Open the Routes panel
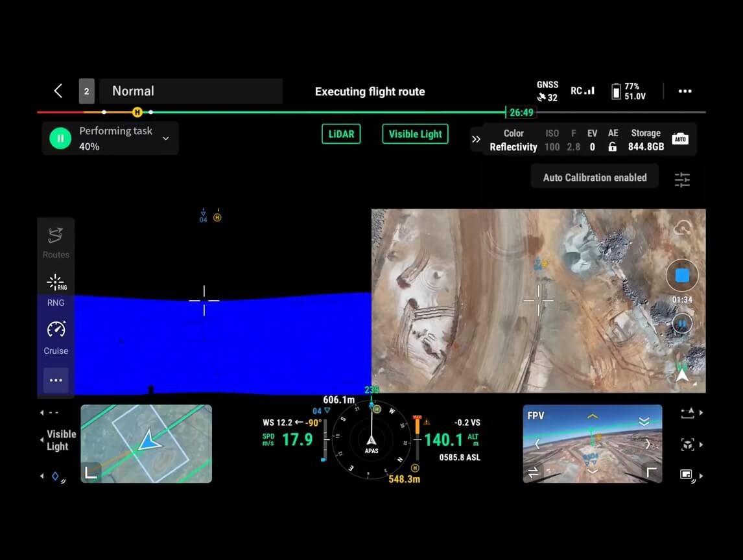The width and height of the screenshot is (743, 560). point(56,242)
